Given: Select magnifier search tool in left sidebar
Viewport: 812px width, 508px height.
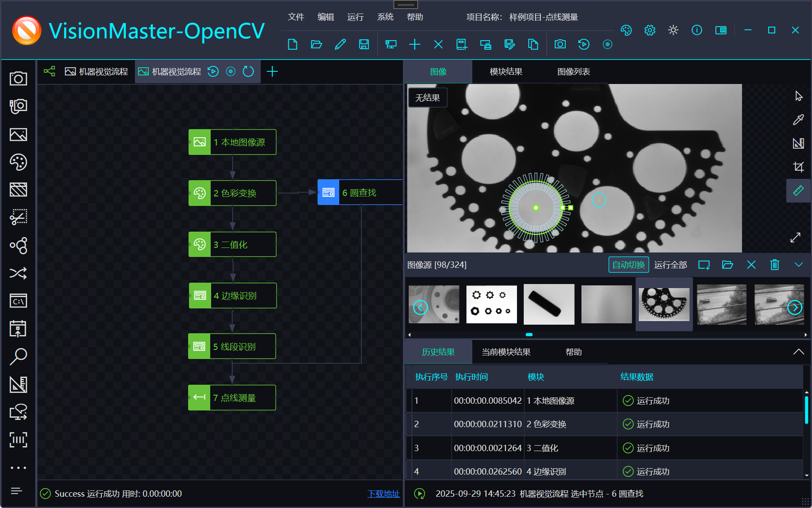Looking at the screenshot, I should [18, 356].
